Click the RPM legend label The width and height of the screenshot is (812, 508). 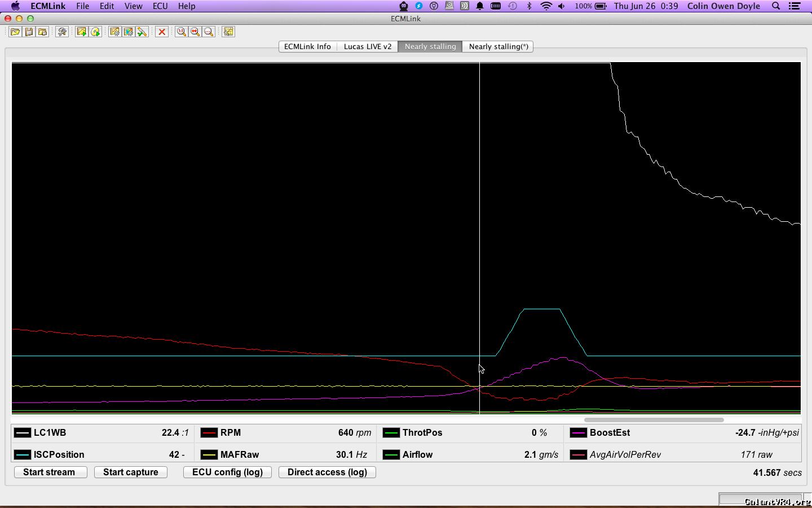[x=231, y=433]
